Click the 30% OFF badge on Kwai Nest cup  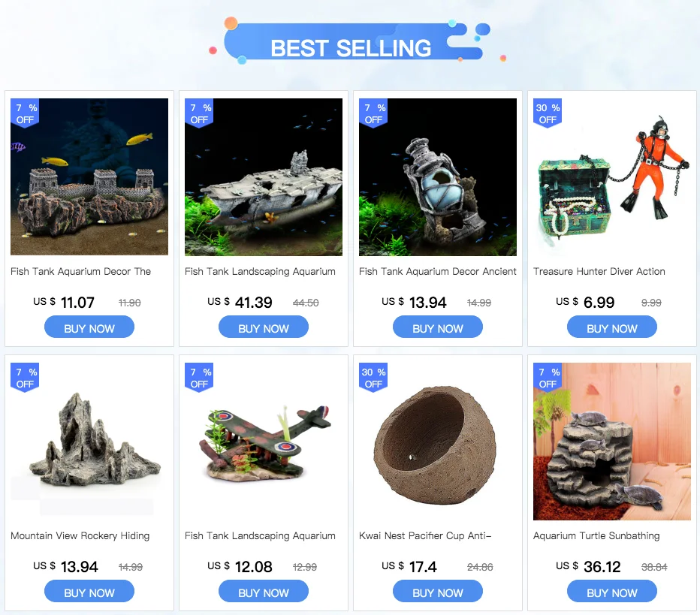tap(373, 378)
